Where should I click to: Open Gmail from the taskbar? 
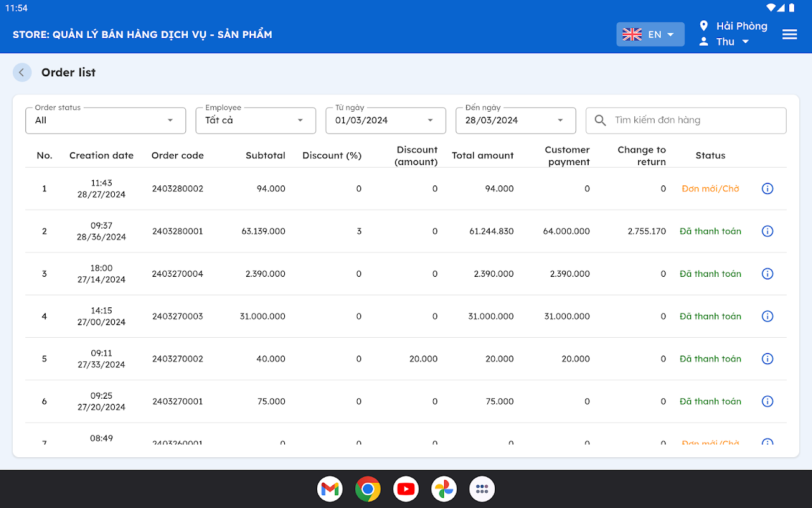pos(330,489)
